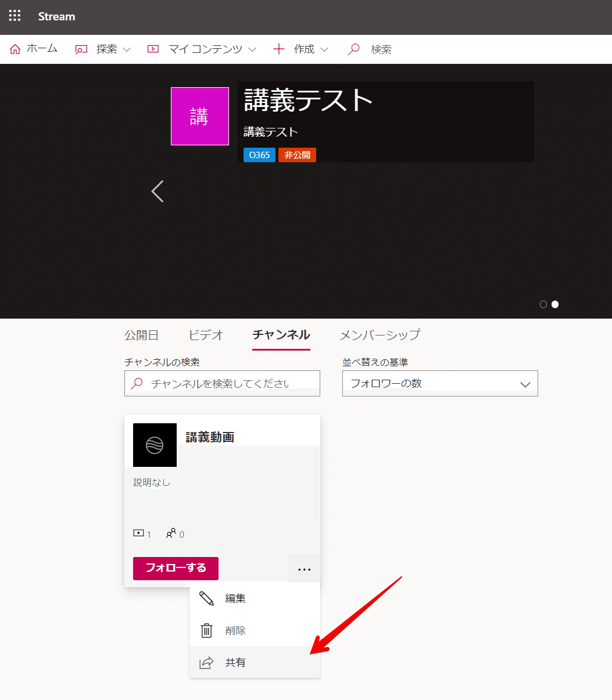The width and height of the screenshot is (612, 700).
Task: Click the pencil icon next to 編集
Action: coord(206,598)
